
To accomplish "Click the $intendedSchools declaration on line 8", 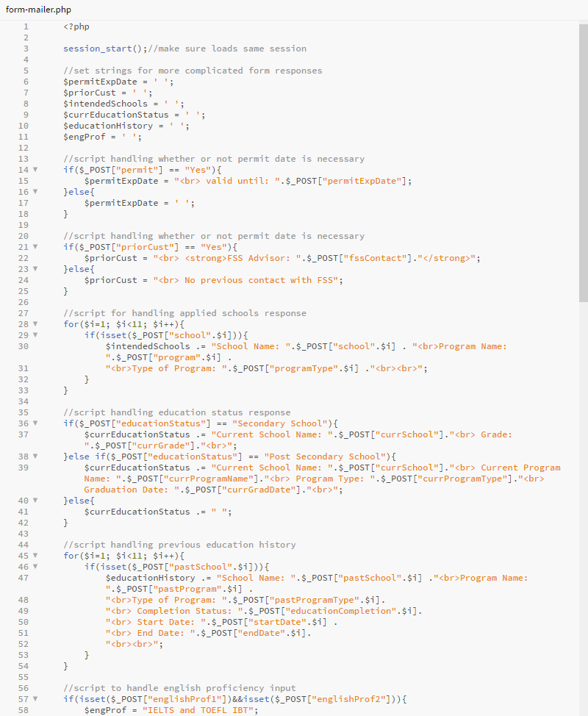I will point(123,104).
